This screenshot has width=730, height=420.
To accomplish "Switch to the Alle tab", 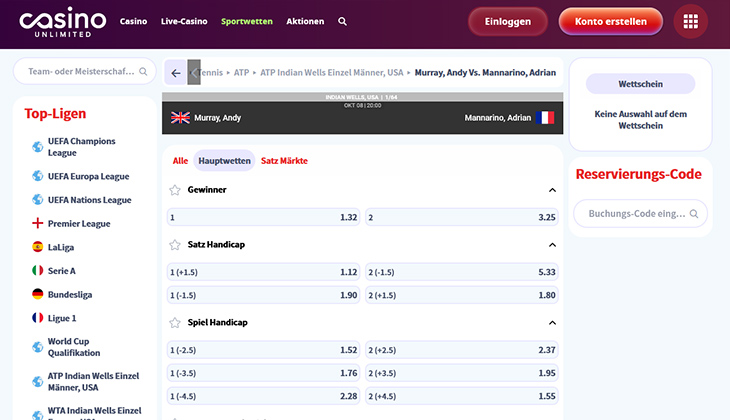I will tap(180, 161).
